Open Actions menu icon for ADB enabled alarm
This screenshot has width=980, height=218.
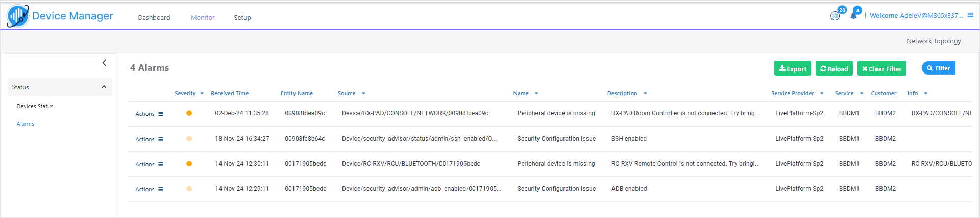161,189
